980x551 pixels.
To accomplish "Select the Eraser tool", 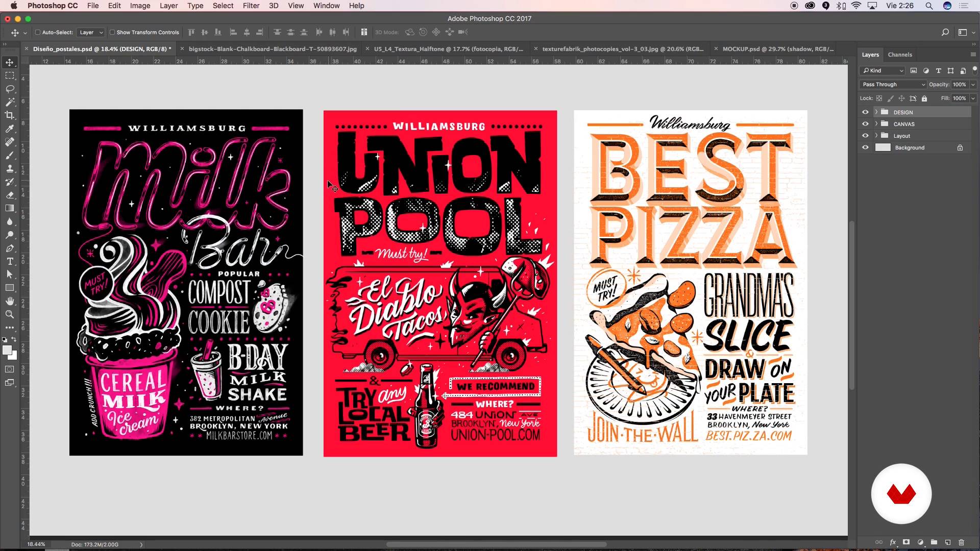I will pos(10,195).
